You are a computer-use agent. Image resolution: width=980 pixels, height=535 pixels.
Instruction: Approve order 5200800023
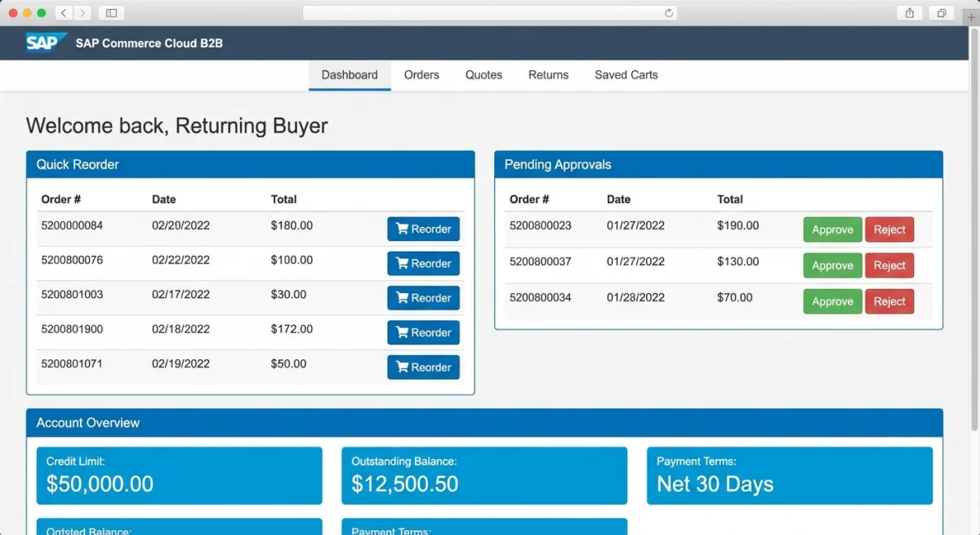[x=832, y=230]
